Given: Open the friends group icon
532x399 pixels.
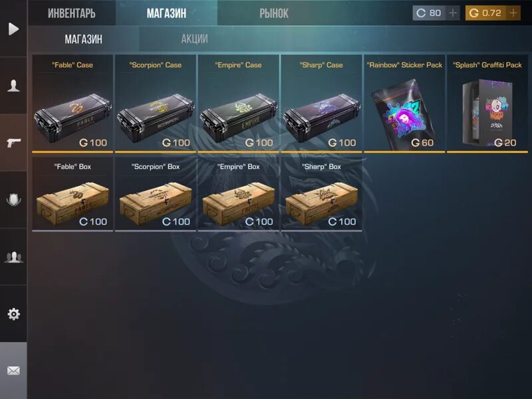Looking at the screenshot, I should 13,257.
